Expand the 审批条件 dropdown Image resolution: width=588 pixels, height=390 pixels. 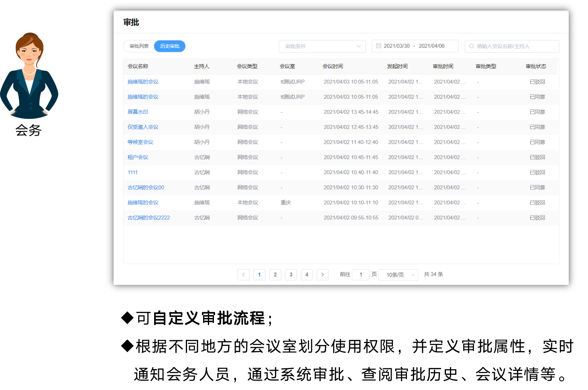click(x=322, y=46)
